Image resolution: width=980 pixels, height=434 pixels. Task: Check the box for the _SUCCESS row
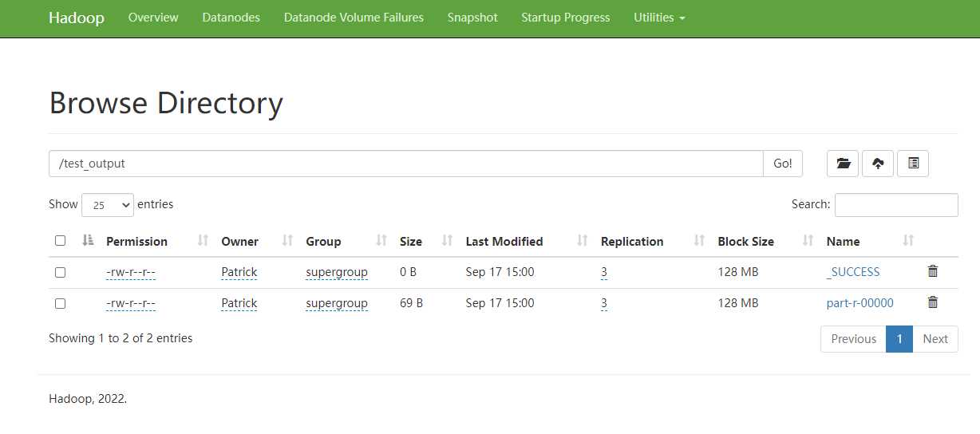[60, 272]
